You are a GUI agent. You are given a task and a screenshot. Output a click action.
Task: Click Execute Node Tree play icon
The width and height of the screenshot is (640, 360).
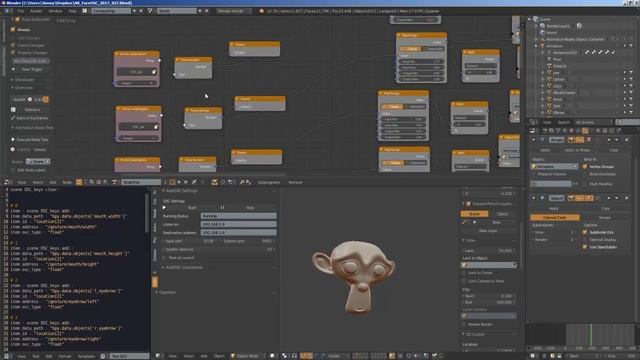coord(13,140)
